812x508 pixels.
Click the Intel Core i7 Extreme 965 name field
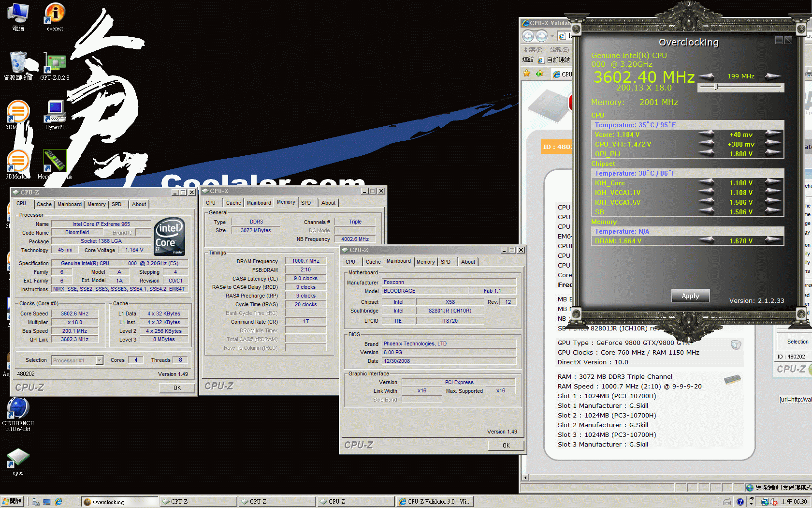(x=101, y=224)
